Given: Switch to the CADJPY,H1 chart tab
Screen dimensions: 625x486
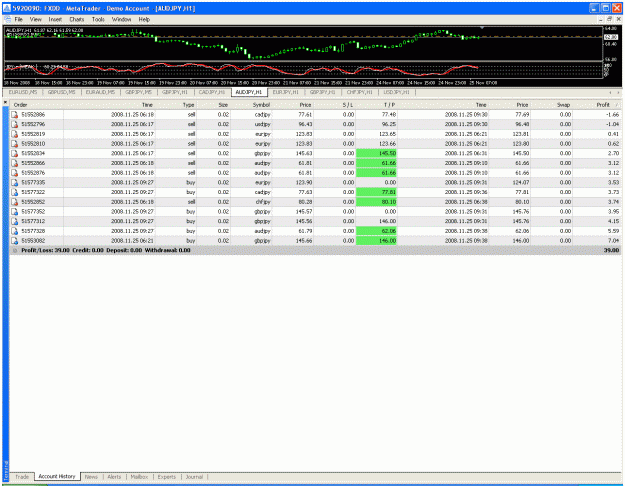Looking at the screenshot, I should pos(212,92).
